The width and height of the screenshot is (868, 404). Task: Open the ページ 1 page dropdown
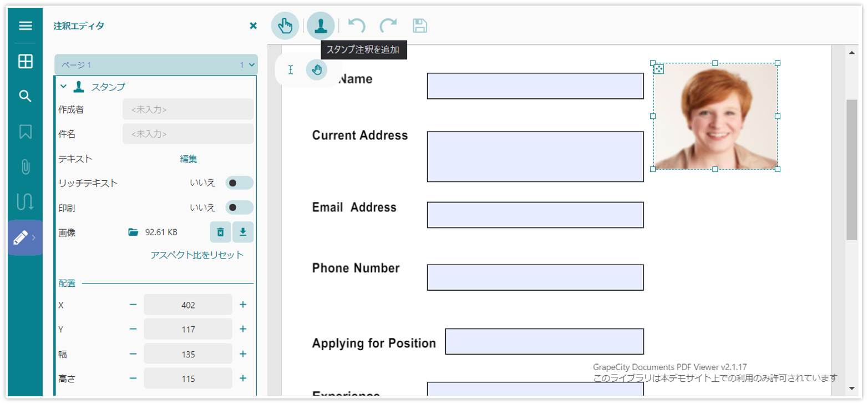tap(156, 64)
